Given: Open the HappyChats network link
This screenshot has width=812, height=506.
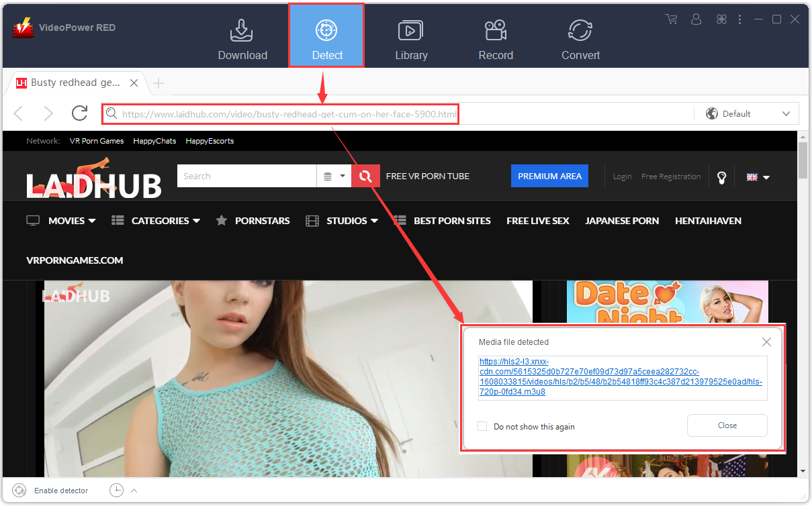Looking at the screenshot, I should (x=154, y=141).
